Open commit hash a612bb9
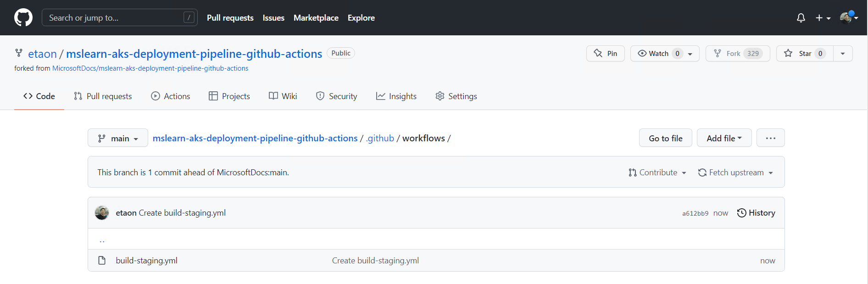868x284 pixels. [x=695, y=213]
